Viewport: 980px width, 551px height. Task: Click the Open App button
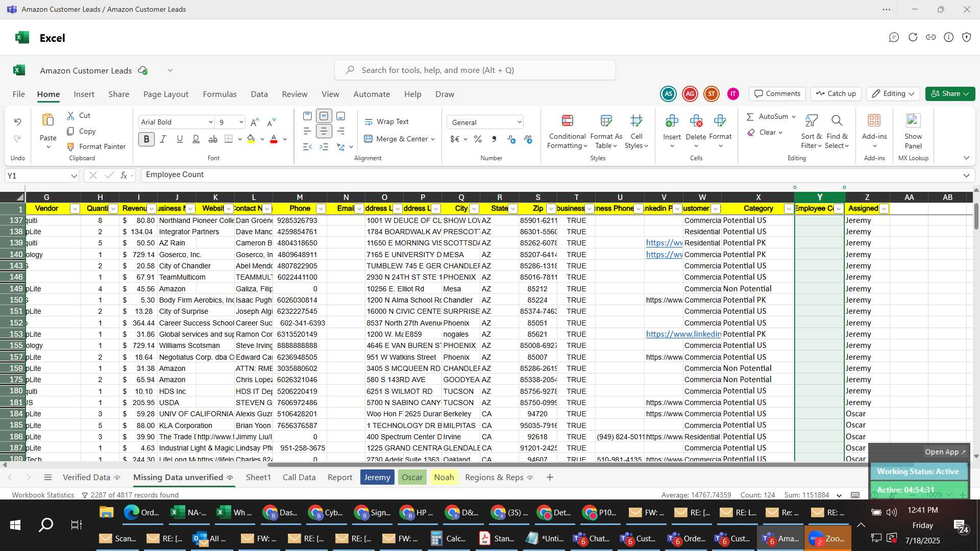coord(945,452)
